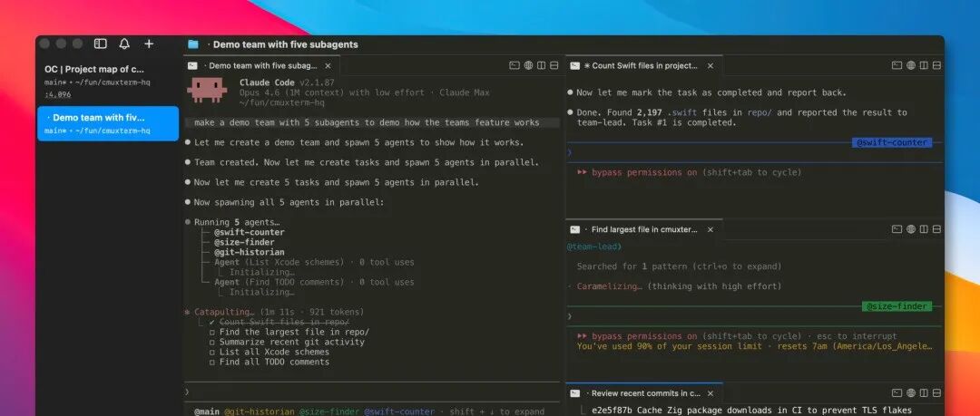Click the blue folder icon in the title bar
Image resolution: width=980 pixels, height=416 pixels.
point(193,44)
